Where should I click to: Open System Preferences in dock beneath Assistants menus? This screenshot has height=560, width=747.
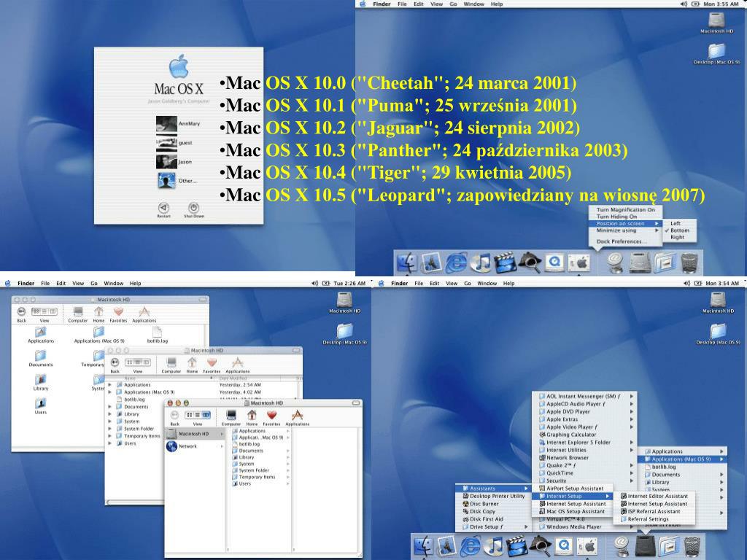(x=589, y=545)
